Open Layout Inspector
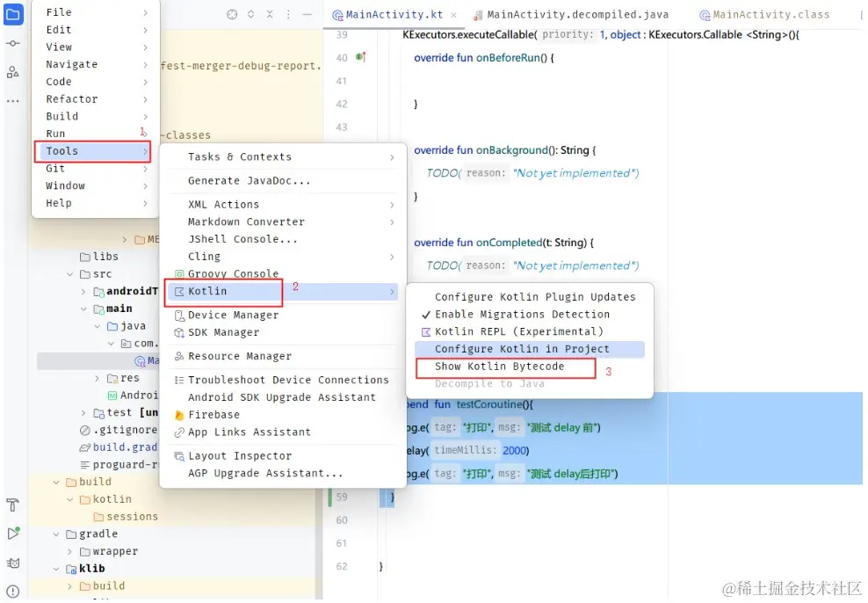Screen dimensions: 868x603 (283, 456)
